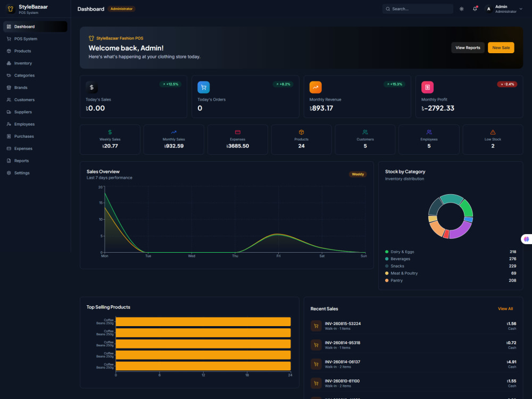This screenshot has height=399, width=532.
Task: Open invoice INV-260810-61100
Action: [413, 383]
